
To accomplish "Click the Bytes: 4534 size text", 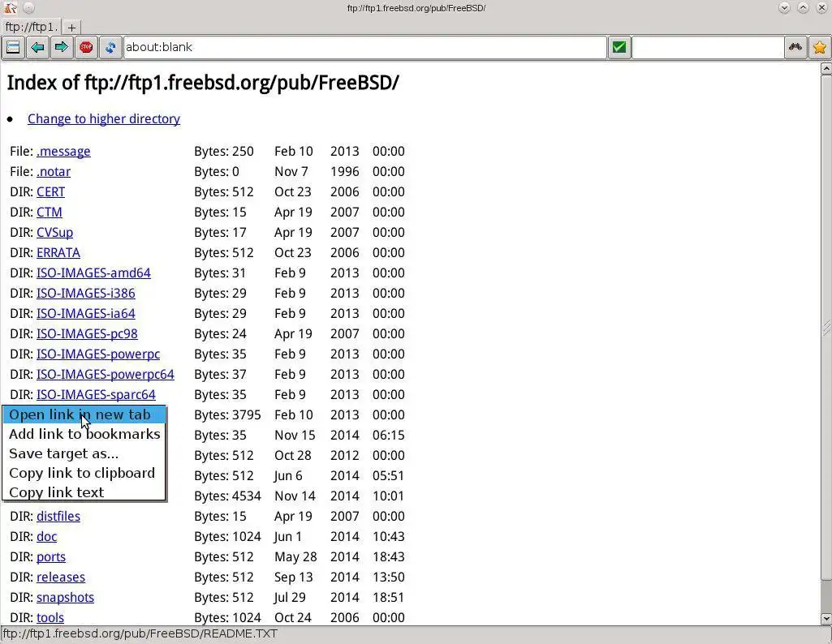I will [x=227, y=496].
